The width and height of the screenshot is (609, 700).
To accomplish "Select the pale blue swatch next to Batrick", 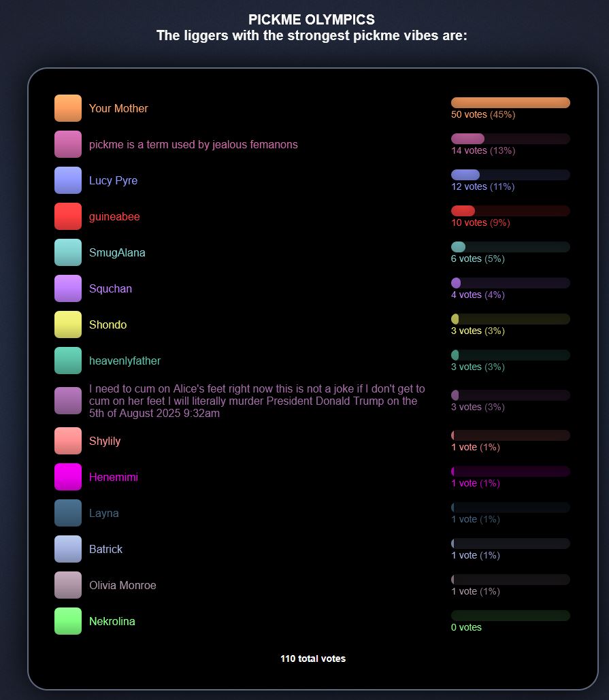I will [68, 549].
